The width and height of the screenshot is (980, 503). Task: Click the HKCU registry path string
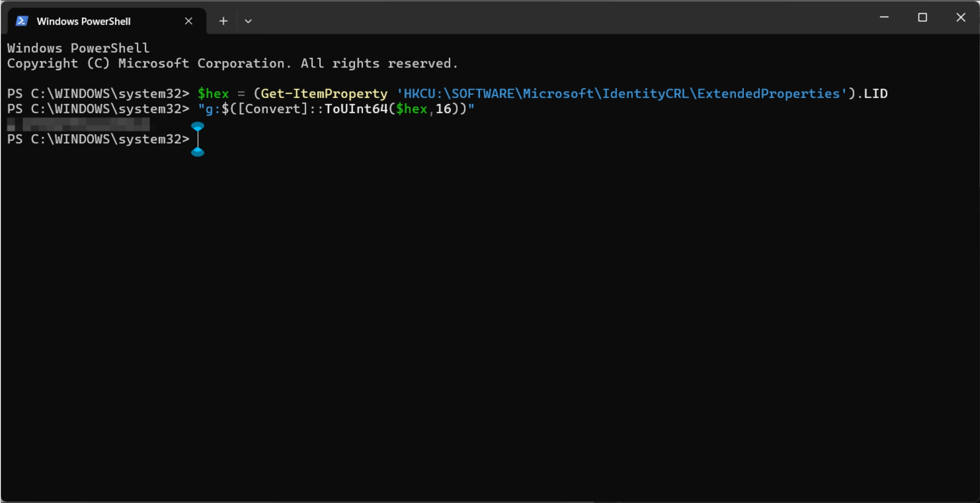pos(622,93)
